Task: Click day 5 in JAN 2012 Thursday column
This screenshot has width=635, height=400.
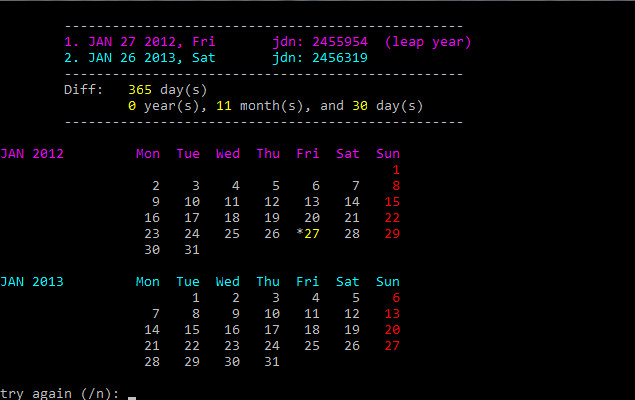Action: click(276, 186)
